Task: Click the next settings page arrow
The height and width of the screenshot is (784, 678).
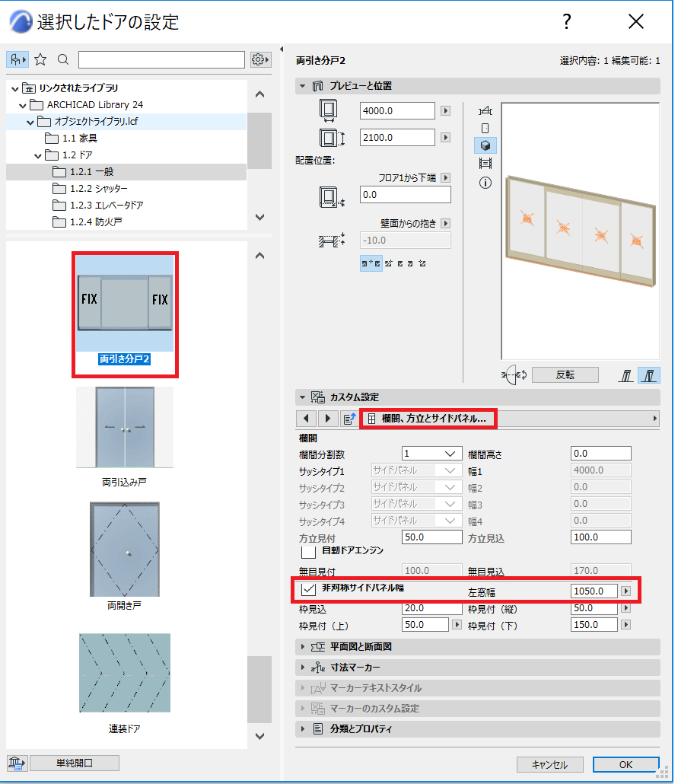Action: [x=327, y=419]
